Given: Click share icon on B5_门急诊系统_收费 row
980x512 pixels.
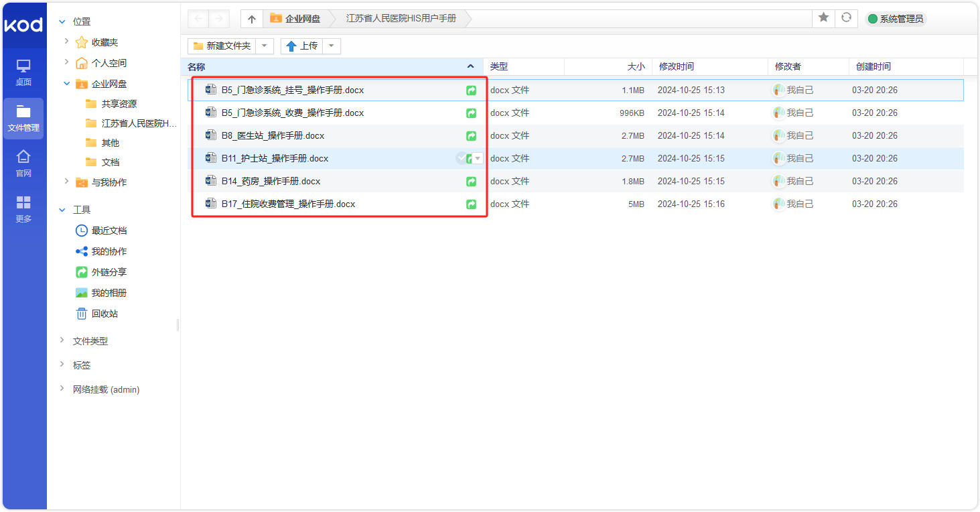Looking at the screenshot, I should pos(472,113).
